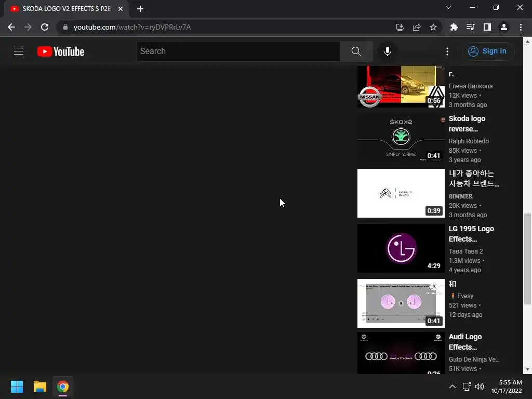This screenshot has height=399, width=532.
Task: Open File Explorer from the taskbar
Action: point(39,387)
